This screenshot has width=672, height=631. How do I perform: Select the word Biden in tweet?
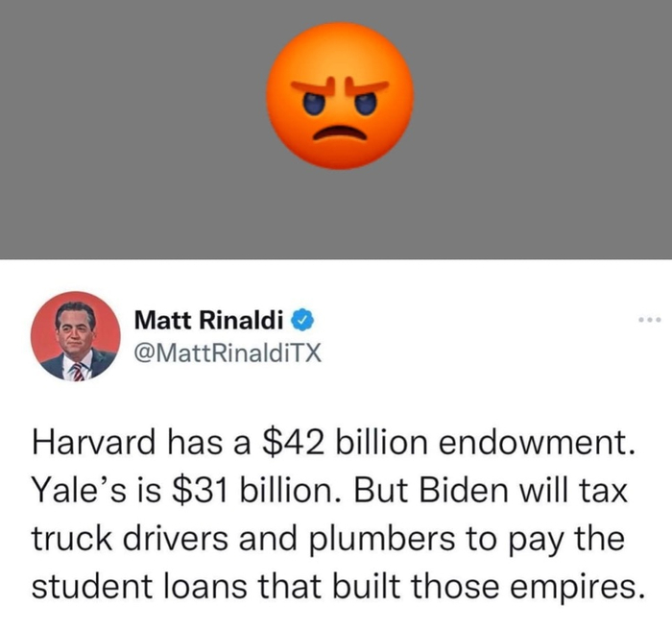(x=463, y=490)
